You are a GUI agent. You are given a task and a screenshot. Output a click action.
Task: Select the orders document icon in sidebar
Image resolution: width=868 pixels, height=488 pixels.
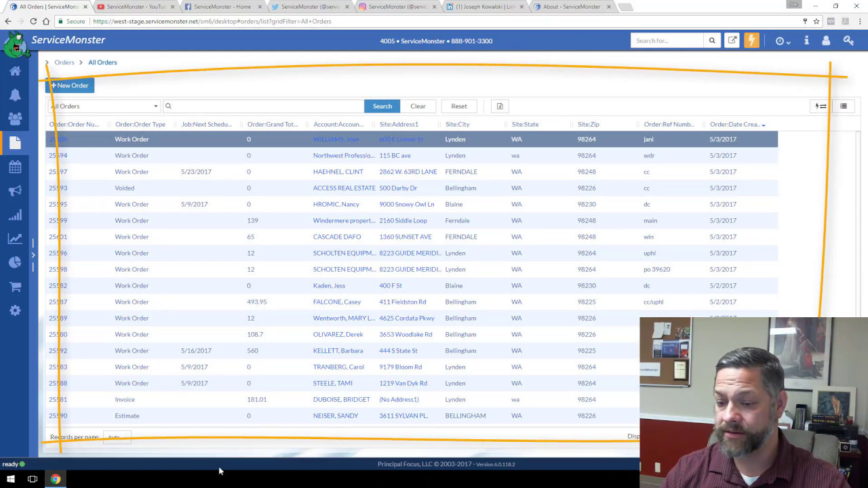pos(15,143)
